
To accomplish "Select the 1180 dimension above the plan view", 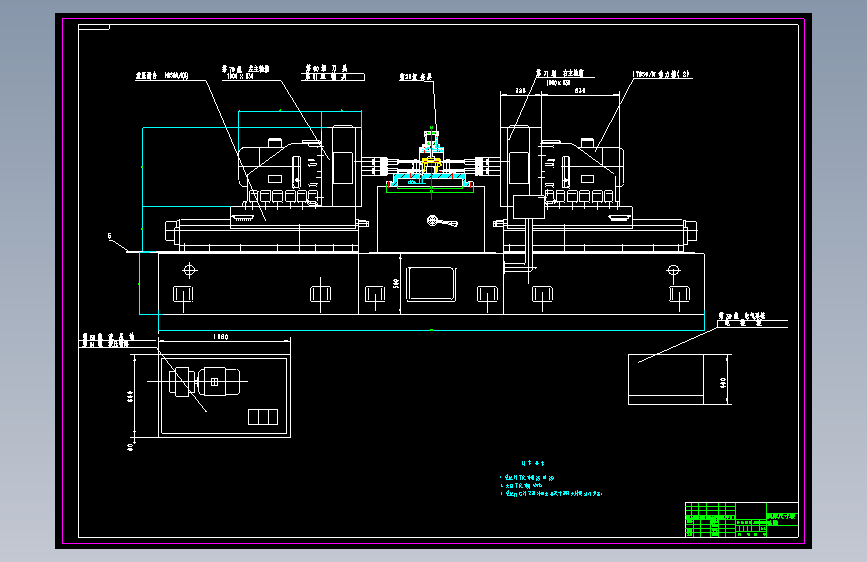I will 220,336.
